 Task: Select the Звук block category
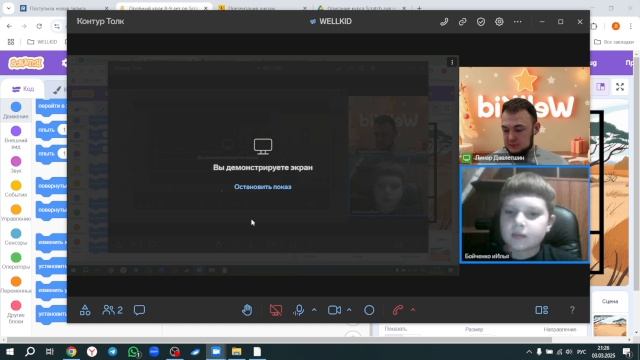(16, 164)
